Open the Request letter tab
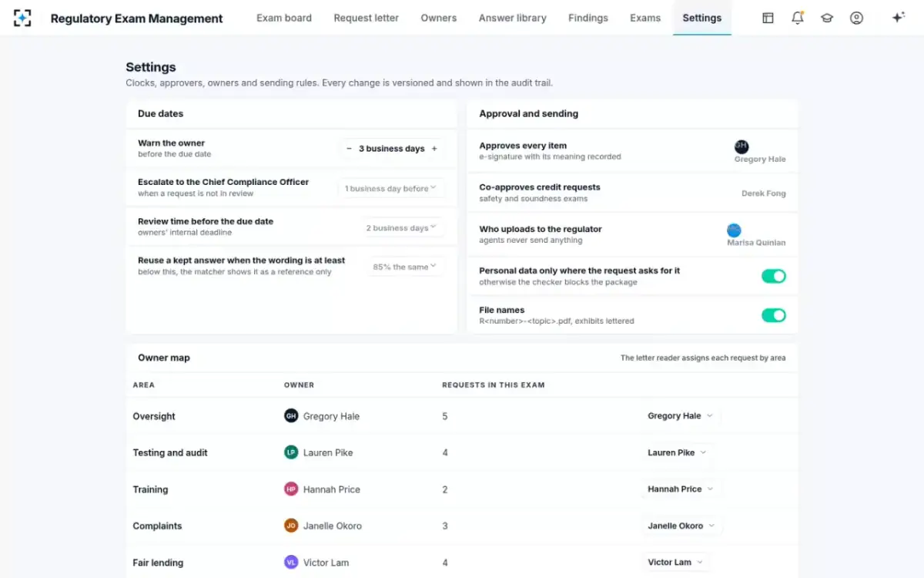The image size is (924, 578). (x=367, y=18)
